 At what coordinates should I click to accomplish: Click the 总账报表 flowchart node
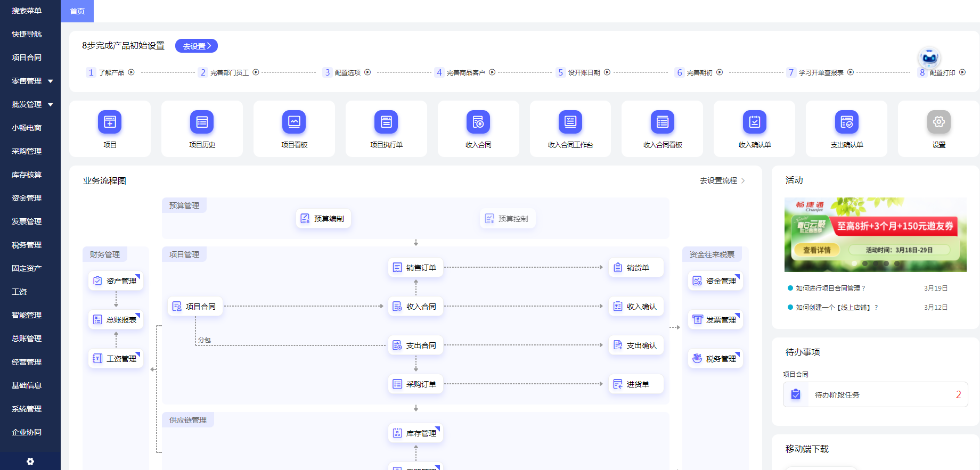coord(116,319)
